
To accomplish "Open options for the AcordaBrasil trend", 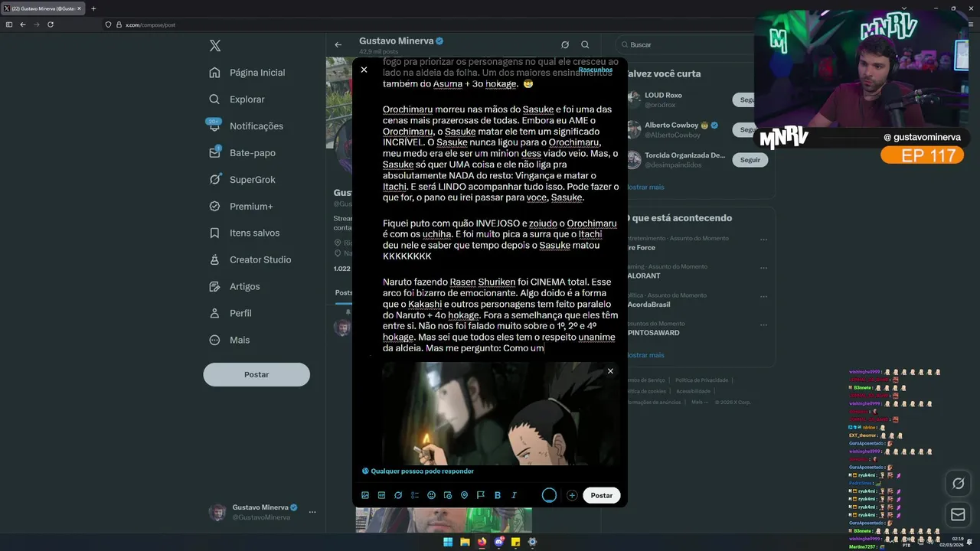I will pyautogui.click(x=763, y=296).
